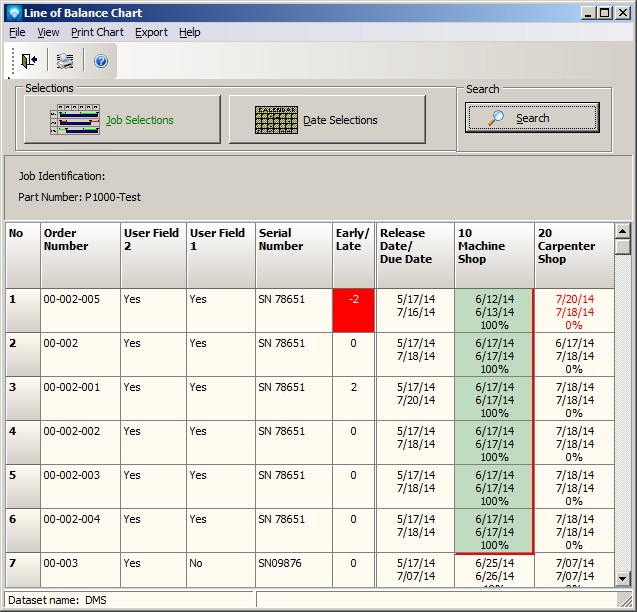This screenshot has width=637, height=612.
Task: Click the Order Number column header
Action: pos(80,255)
